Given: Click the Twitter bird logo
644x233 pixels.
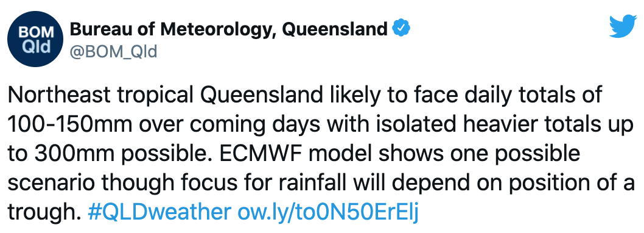Looking at the screenshot, I should [x=623, y=27].
